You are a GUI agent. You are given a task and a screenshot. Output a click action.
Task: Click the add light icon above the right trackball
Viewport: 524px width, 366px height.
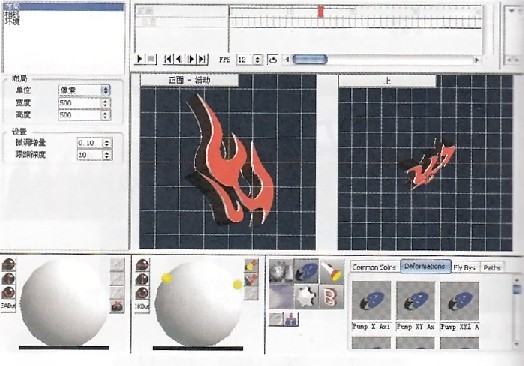[251, 265]
